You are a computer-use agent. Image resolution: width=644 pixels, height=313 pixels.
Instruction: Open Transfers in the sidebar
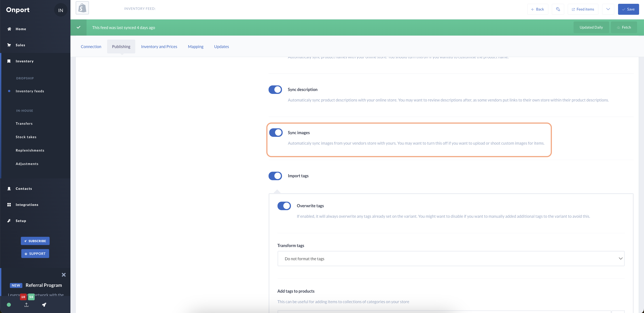(24, 123)
